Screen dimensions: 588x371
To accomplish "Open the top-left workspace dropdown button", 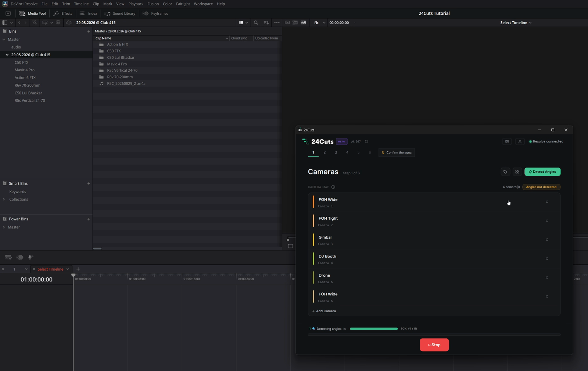I will 8,14.
